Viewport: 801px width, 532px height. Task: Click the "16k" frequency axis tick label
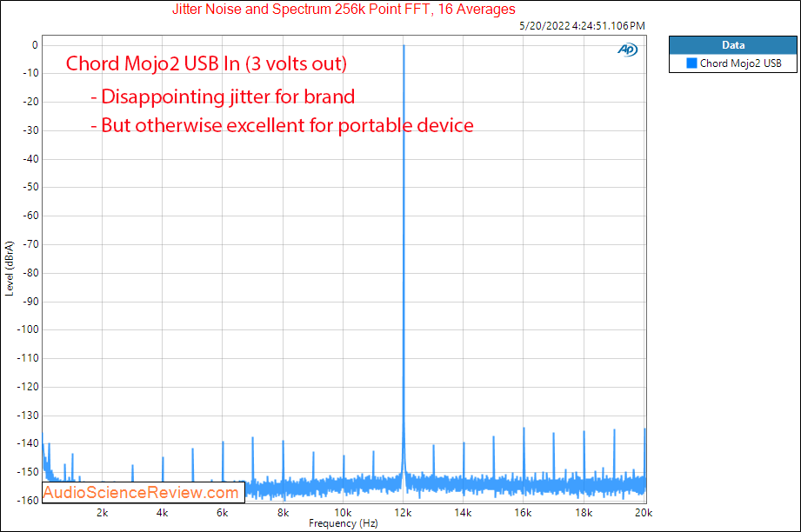pyautogui.click(x=523, y=513)
